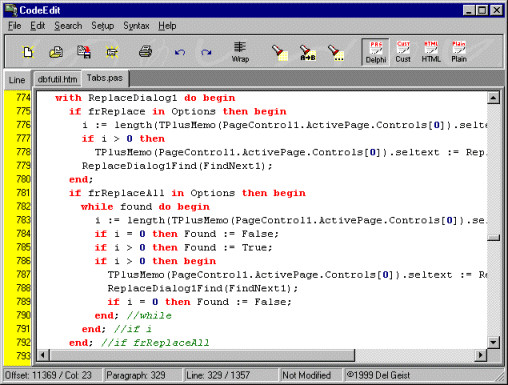
Task: Click the ©1999 Del Geist status text
Action: tap(379, 375)
